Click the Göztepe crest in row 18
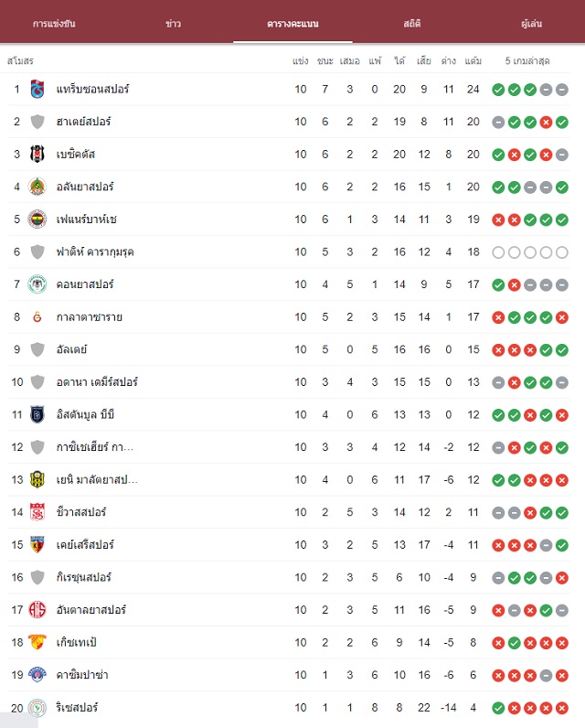Image resolution: width=585 pixels, height=728 pixels. point(37,642)
